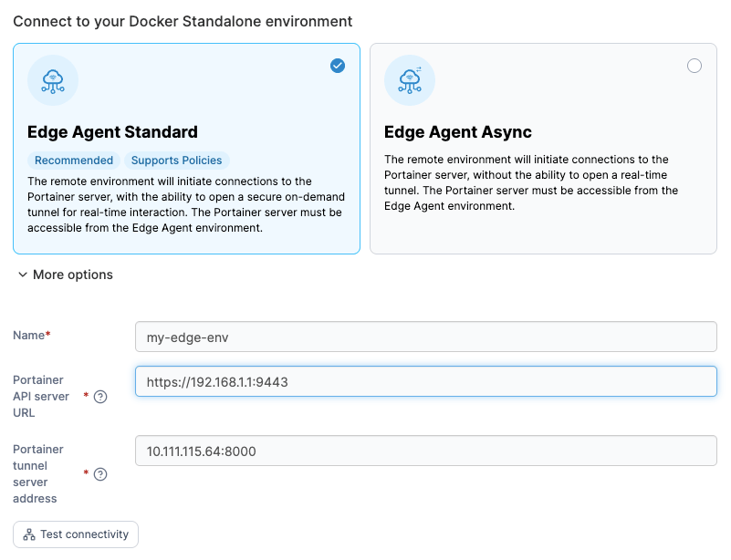Image resolution: width=731 pixels, height=560 pixels.
Task: Click the Test connectivity button
Action: coord(76,534)
